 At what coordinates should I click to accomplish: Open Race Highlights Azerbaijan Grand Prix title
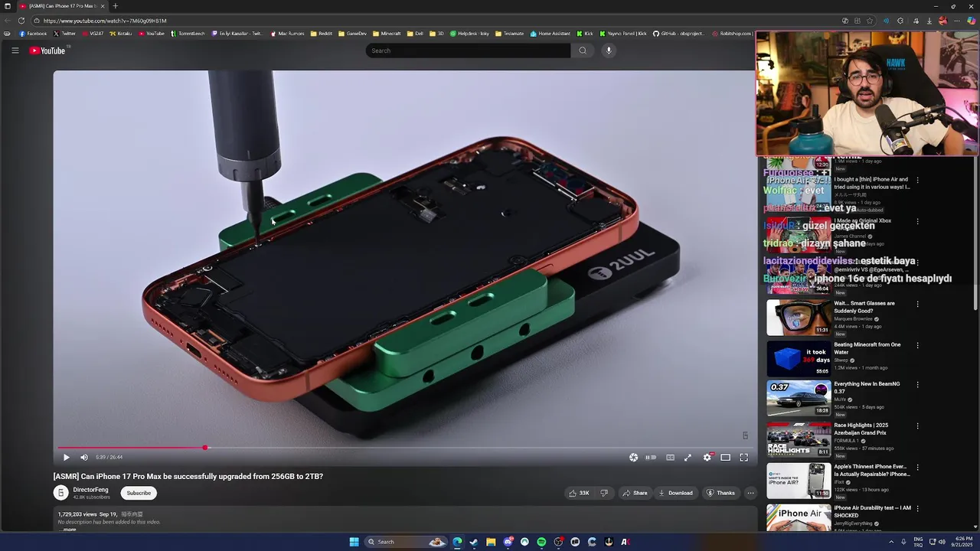(861, 429)
